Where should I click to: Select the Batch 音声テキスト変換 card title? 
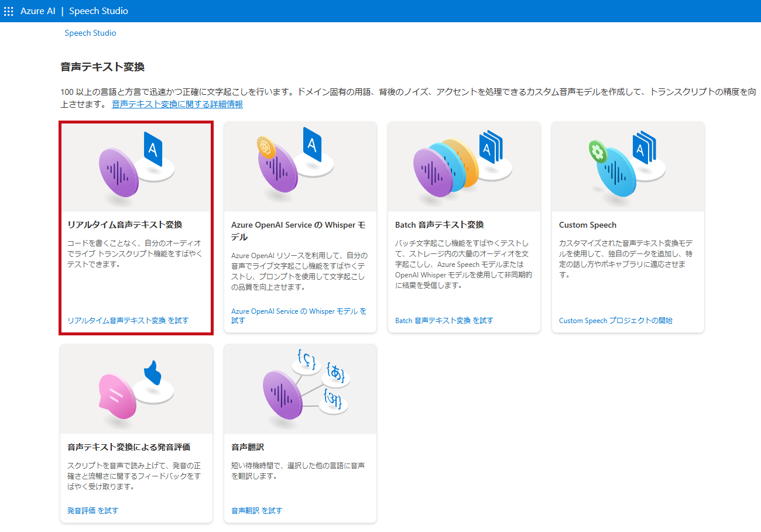coord(440,225)
